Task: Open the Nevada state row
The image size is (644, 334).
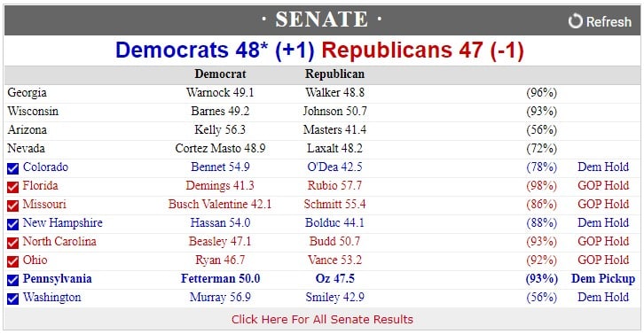Action: (322, 149)
